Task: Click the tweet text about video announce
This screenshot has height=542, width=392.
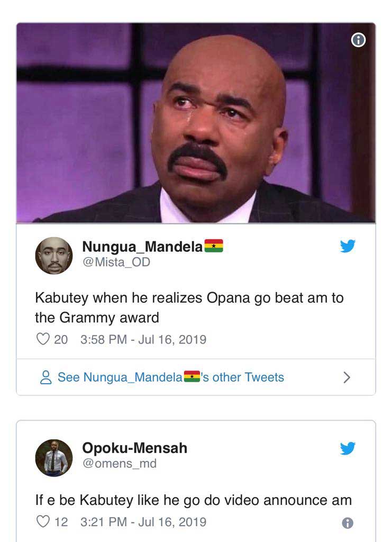Action: 194,500
